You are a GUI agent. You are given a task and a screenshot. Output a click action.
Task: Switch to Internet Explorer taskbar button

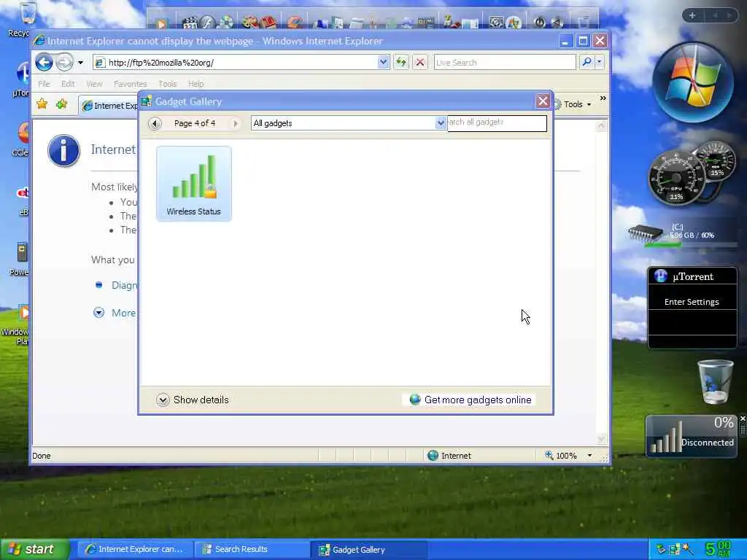(135, 550)
